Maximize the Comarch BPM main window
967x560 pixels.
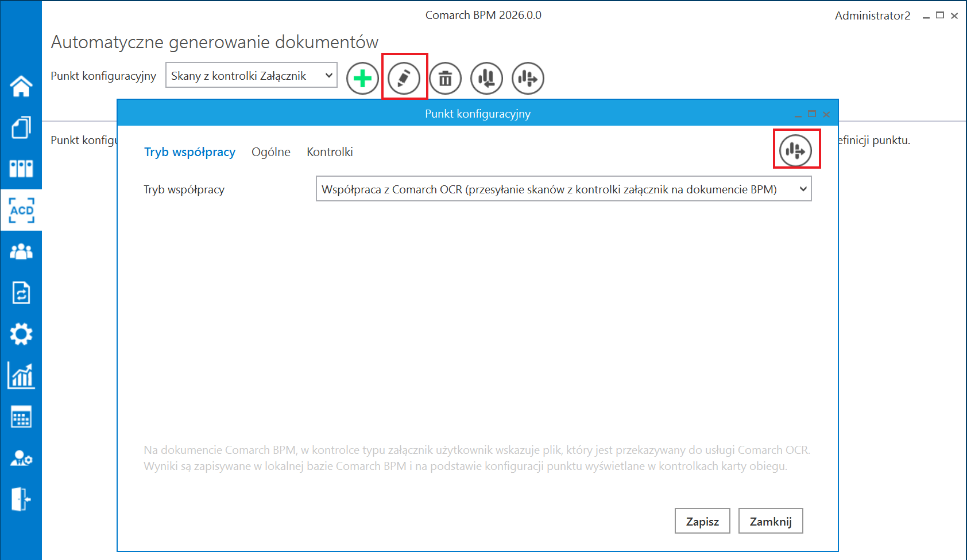point(940,15)
